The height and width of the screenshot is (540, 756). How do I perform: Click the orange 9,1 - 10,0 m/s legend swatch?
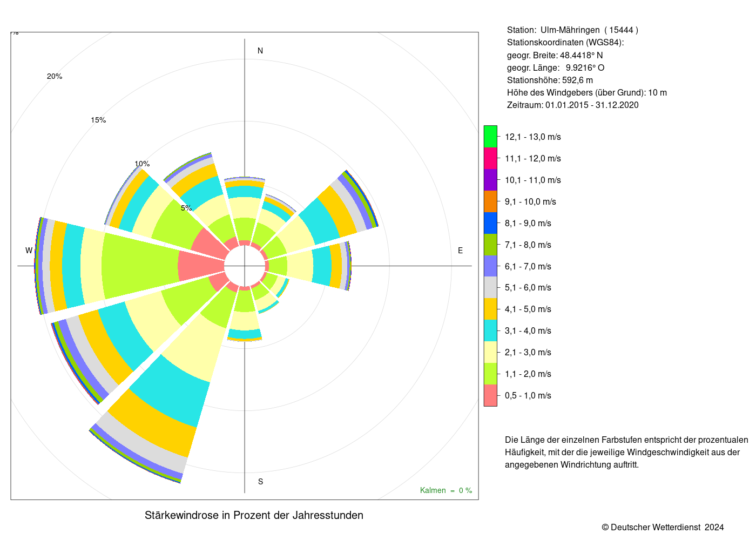490,201
